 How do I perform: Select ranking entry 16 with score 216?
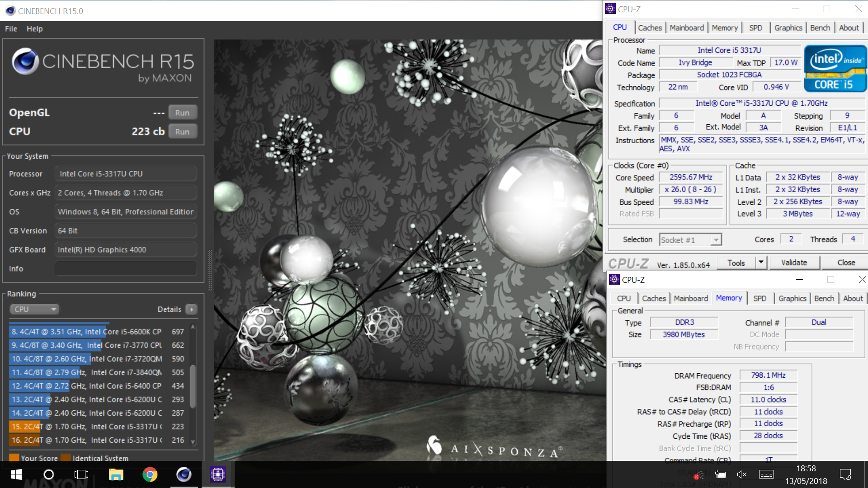point(99,440)
